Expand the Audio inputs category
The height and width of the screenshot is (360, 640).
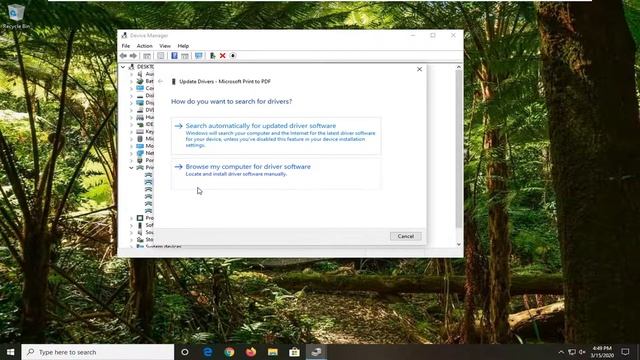click(x=131, y=74)
